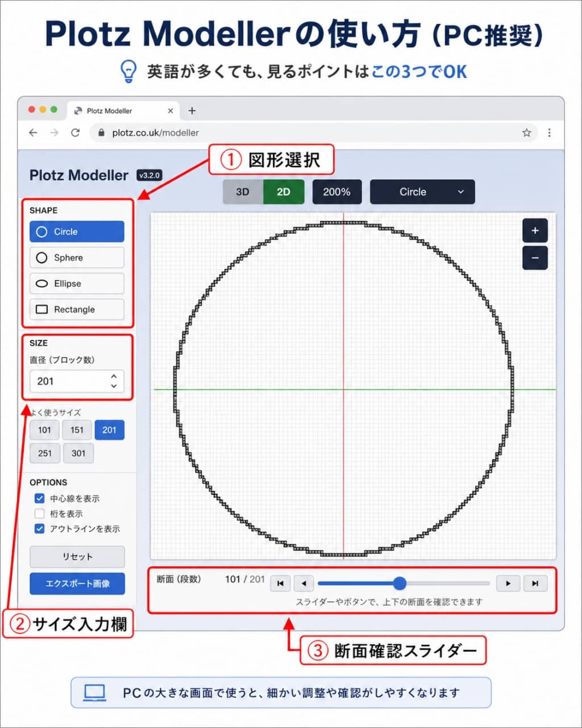Click the diameter input field showing 201
Viewport: 582px width, 728px height.
tap(77, 381)
